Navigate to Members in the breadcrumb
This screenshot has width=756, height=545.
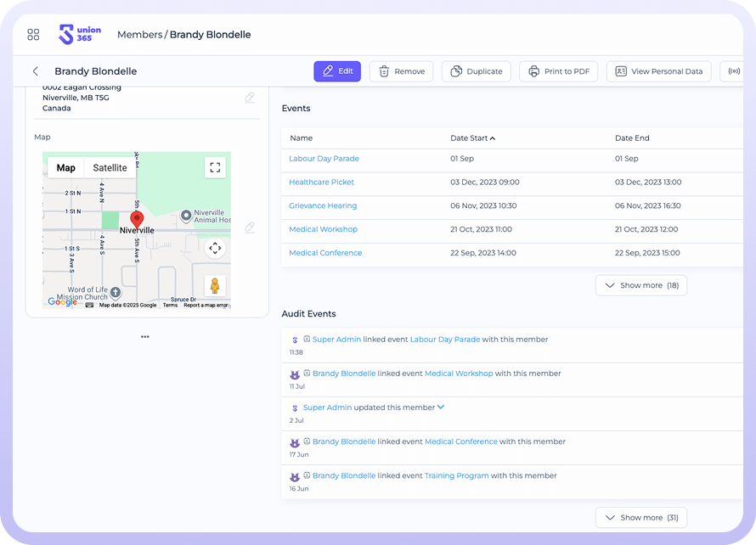pyautogui.click(x=139, y=35)
